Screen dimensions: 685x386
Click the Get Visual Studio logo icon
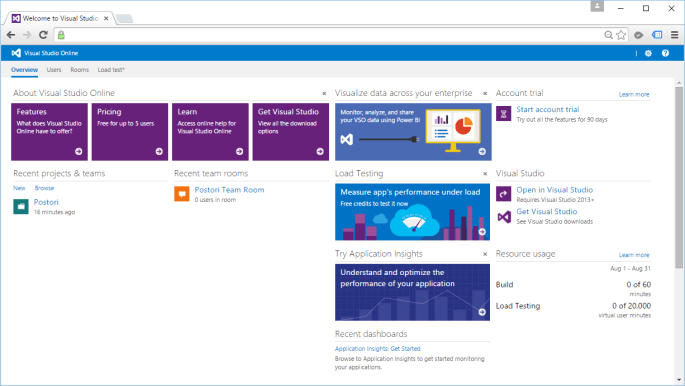coord(504,217)
